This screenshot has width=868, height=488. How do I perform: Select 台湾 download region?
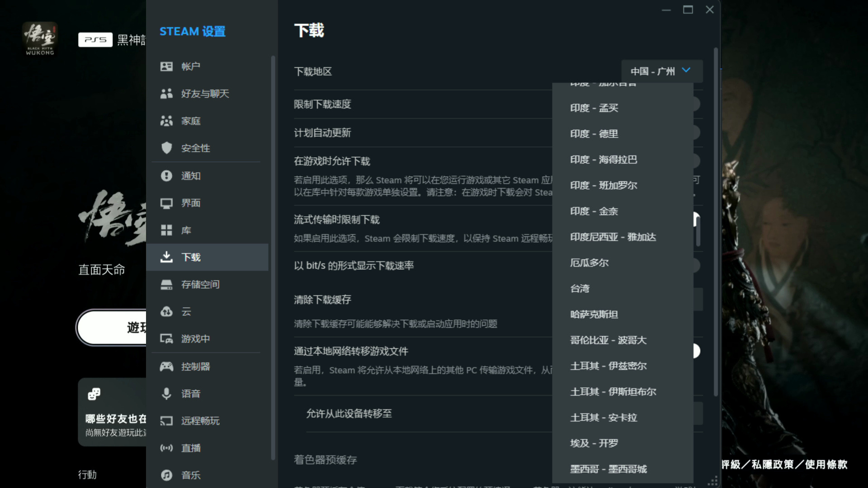pyautogui.click(x=623, y=288)
